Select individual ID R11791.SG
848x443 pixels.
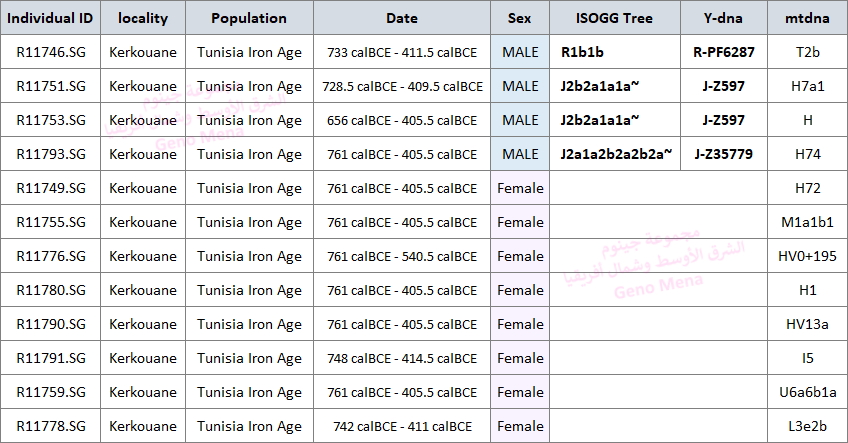[51, 358]
